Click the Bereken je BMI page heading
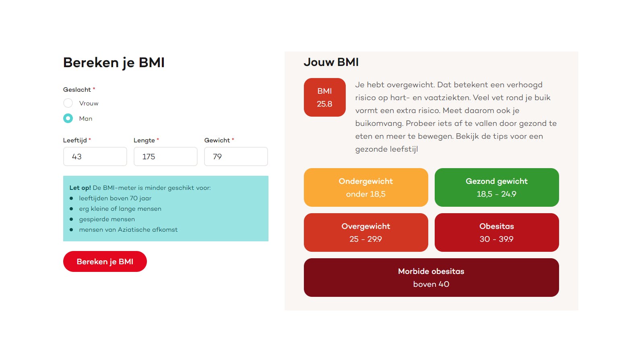The width and height of the screenshot is (644, 362). (114, 63)
